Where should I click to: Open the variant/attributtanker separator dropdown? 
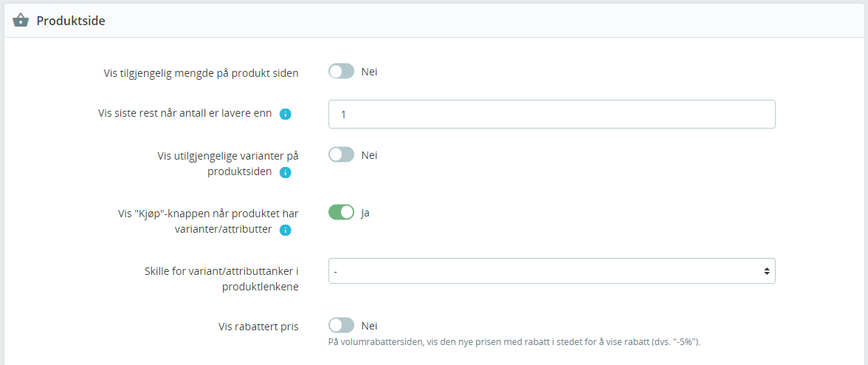[x=552, y=271]
